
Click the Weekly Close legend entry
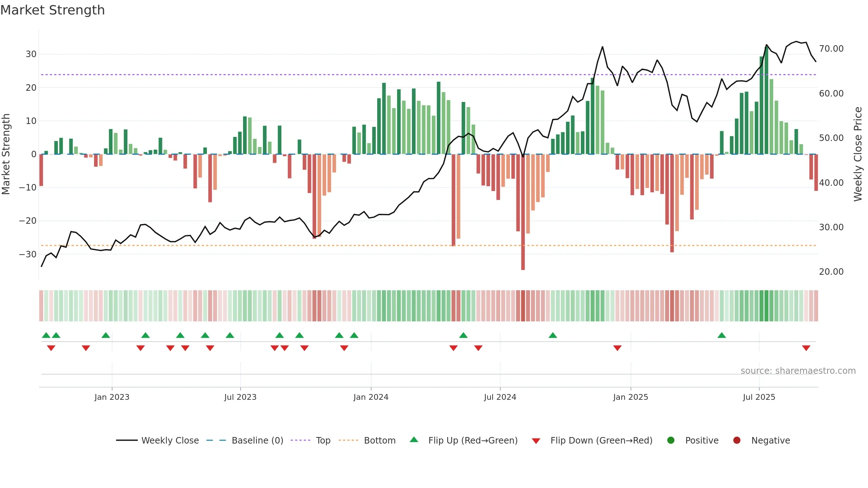click(157, 440)
